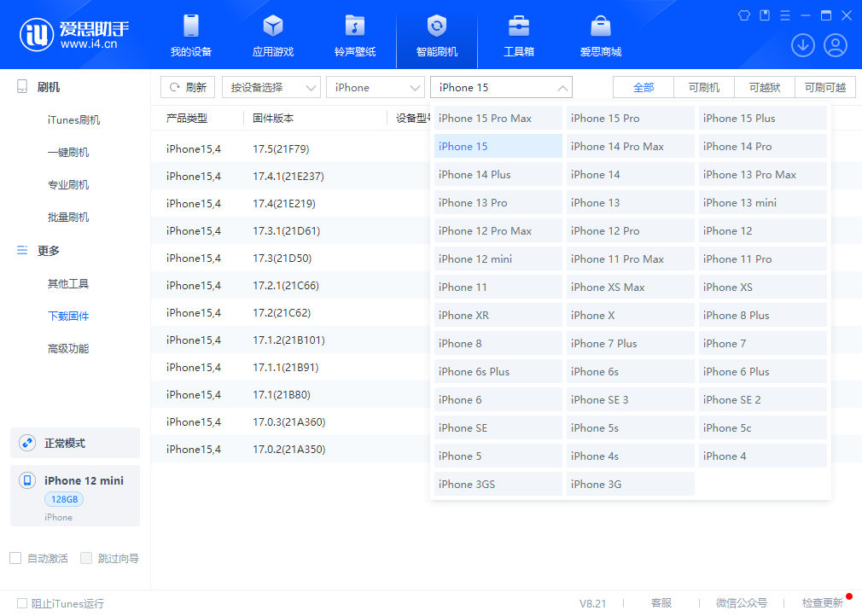Click the skin/theme shirt icon in title bar
The height and width of the screenshot is (616, 862).
(x=744, y=15)
